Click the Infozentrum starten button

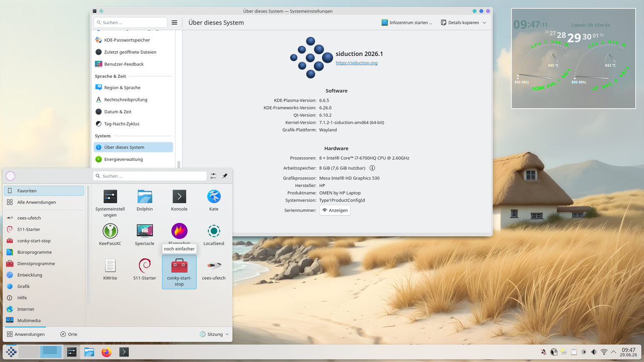[407, 23]
